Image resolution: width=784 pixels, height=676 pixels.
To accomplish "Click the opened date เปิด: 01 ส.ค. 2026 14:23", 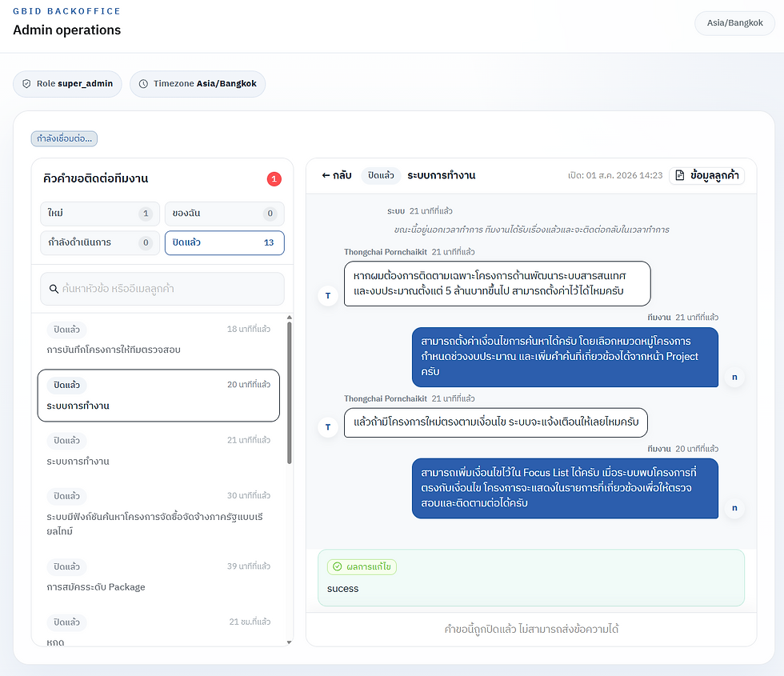I will click(615, 175).
